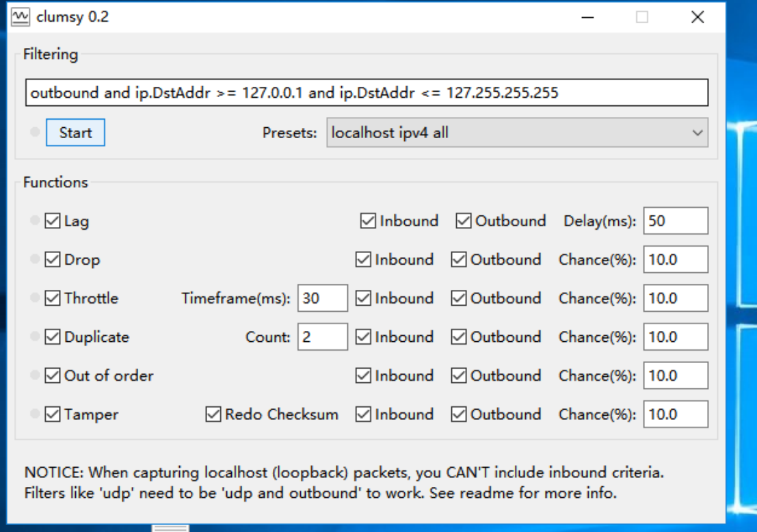The height and width of the screenshot is (532, 757).
Task: Close the clumsy window
Action: 697,18
